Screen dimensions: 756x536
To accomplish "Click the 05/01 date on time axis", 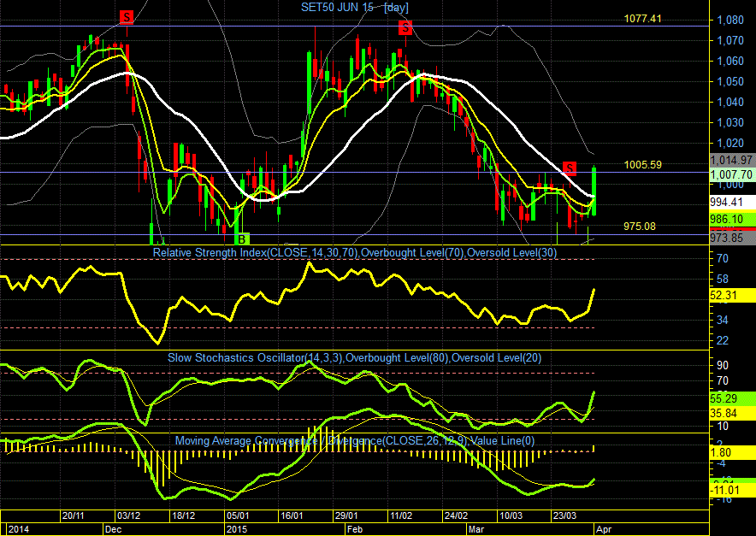I will [238, 515].
